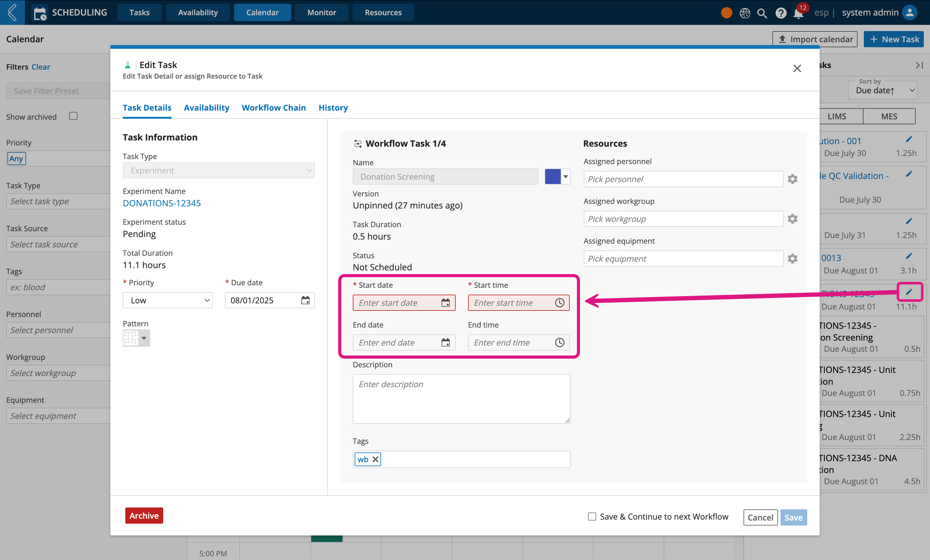Image resolution: width=930 pixels, height=560 pixels.
Task: Edit the 11.1h task
Action: tap(909, 292)
